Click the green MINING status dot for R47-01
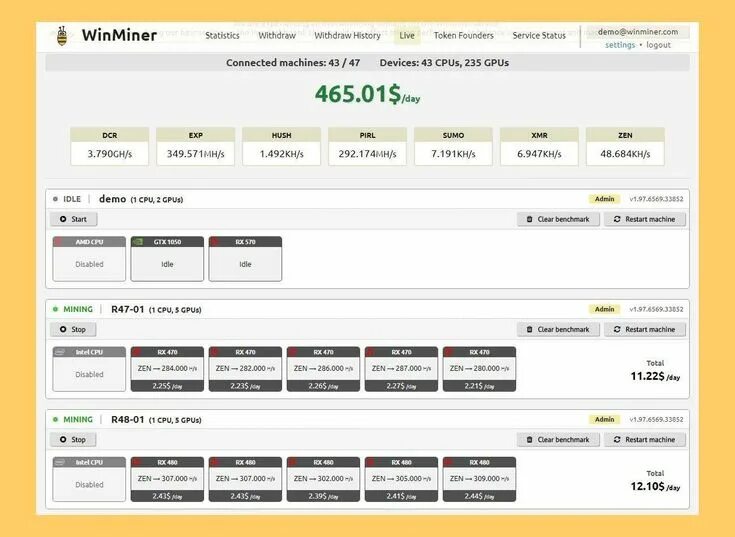Image resolution: width=735 pixels, height=537 pixels. (x=55, y=309)
